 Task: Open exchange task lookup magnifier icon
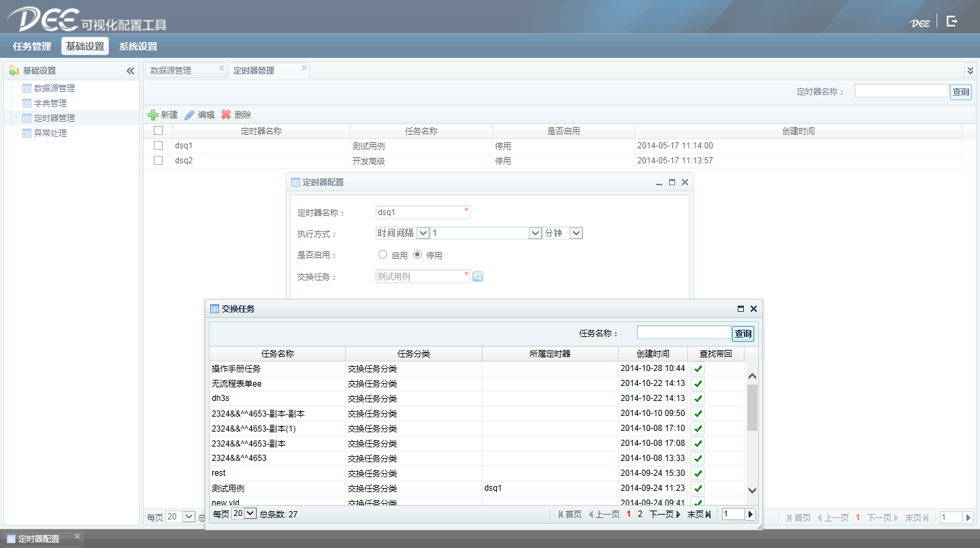(x=478, y=276)
